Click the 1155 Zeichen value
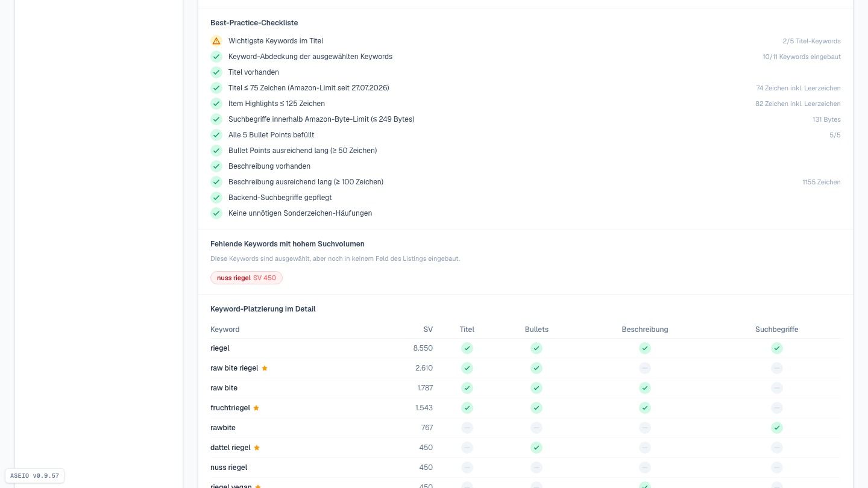The image size is (868, 488). point(822,182)
